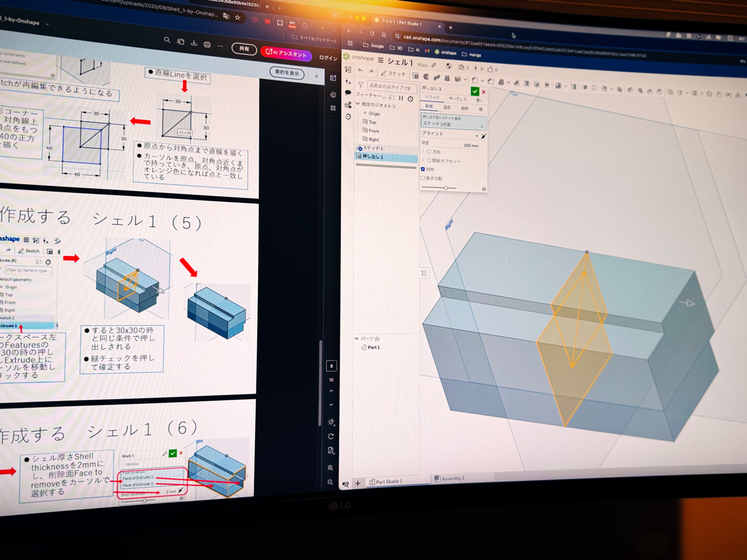Enable the 抜き勾配 draft checkbox

tap(423, 178)
